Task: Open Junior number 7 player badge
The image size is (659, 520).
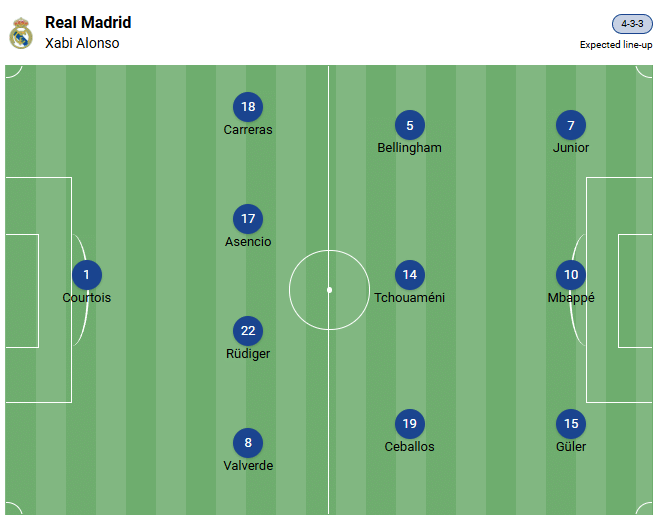Action: point(571,125)
